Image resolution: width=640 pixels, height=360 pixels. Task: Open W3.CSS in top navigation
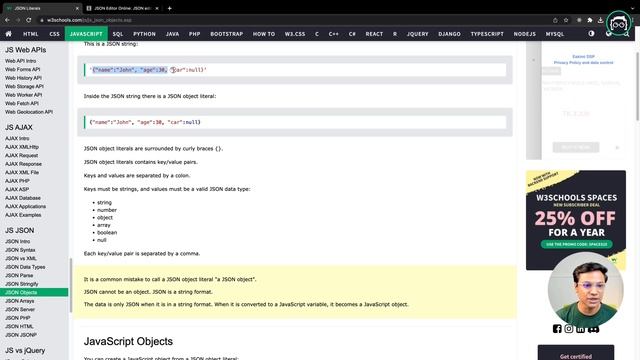tap(295, 34)
